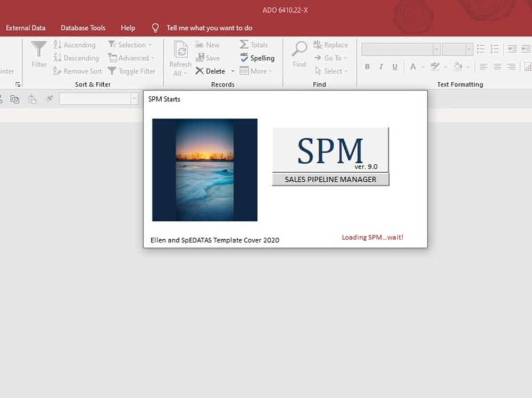
Task: Click the Filter funnel icon
Action: pyautogui.click(x=39, y=49)
